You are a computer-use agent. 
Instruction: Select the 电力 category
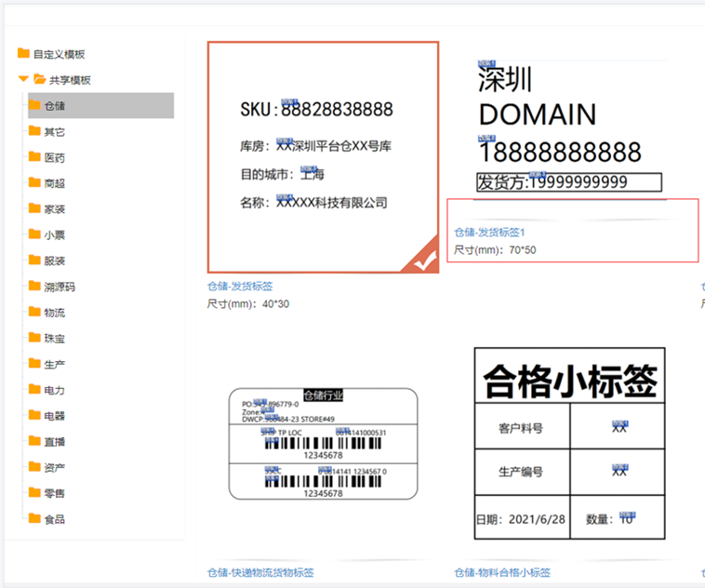(55, 390)
